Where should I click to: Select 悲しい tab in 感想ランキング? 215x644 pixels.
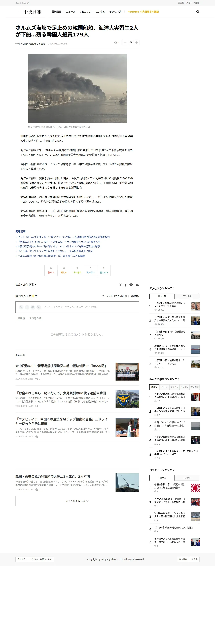[x=164, y=387]
